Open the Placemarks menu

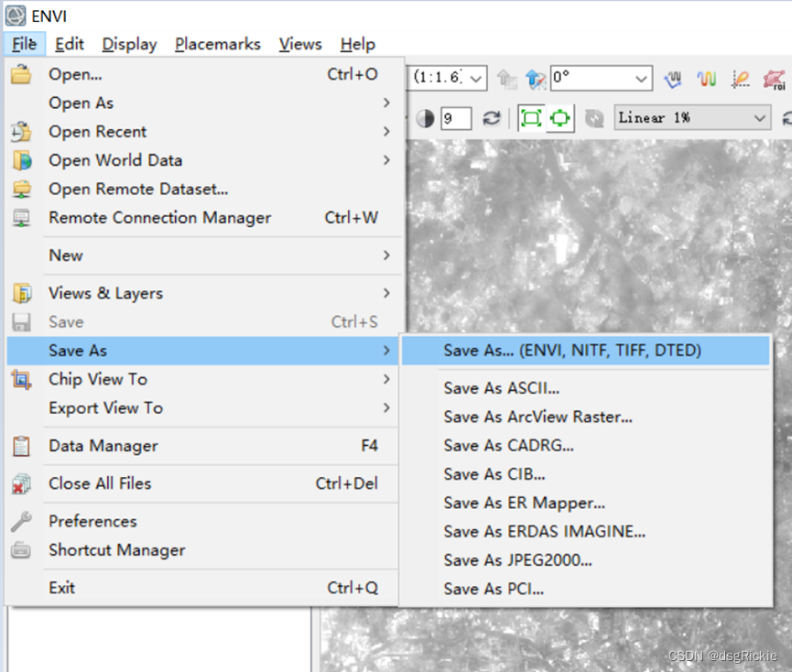218,44
